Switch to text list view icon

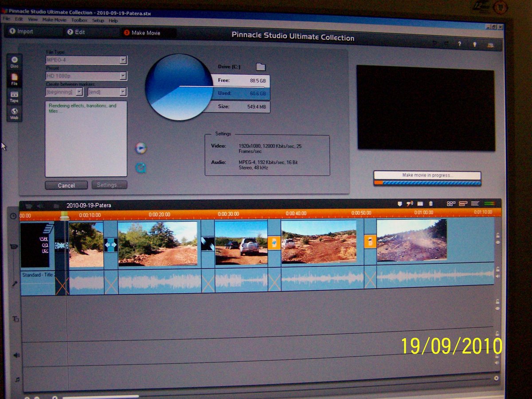pos(475,203)
